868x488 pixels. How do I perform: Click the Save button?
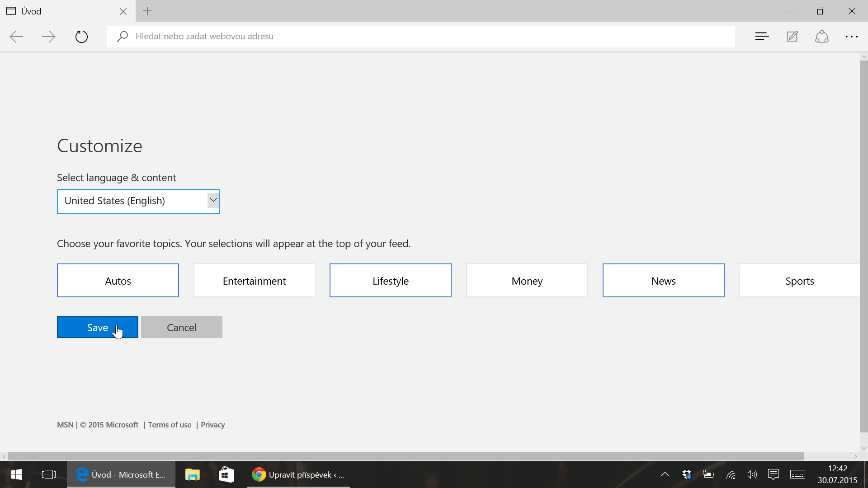98,327
